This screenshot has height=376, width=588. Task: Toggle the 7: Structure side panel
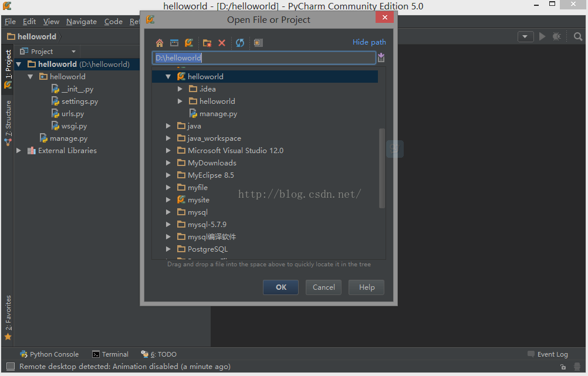[x=8, y=123]
